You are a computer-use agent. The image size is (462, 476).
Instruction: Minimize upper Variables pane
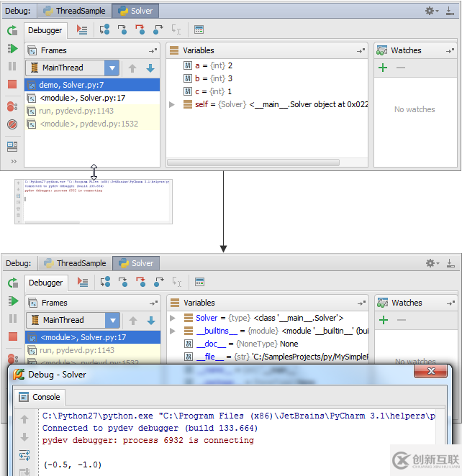pos(361,51)
